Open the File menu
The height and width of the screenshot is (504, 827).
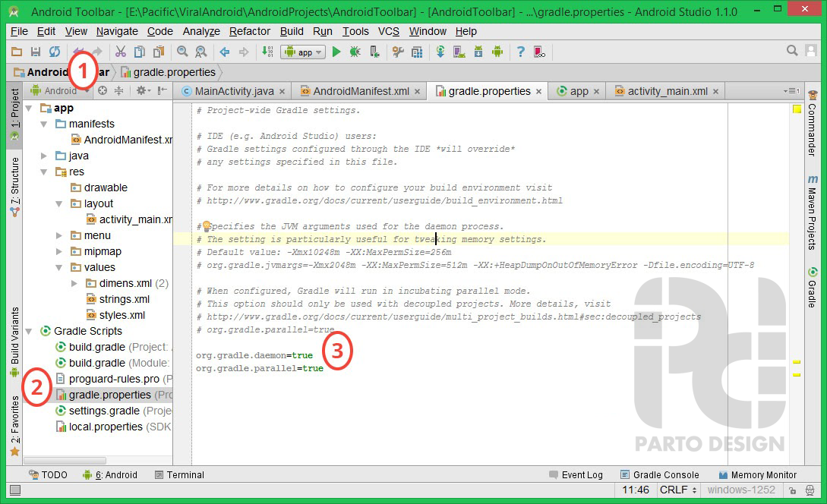point(19,31)
